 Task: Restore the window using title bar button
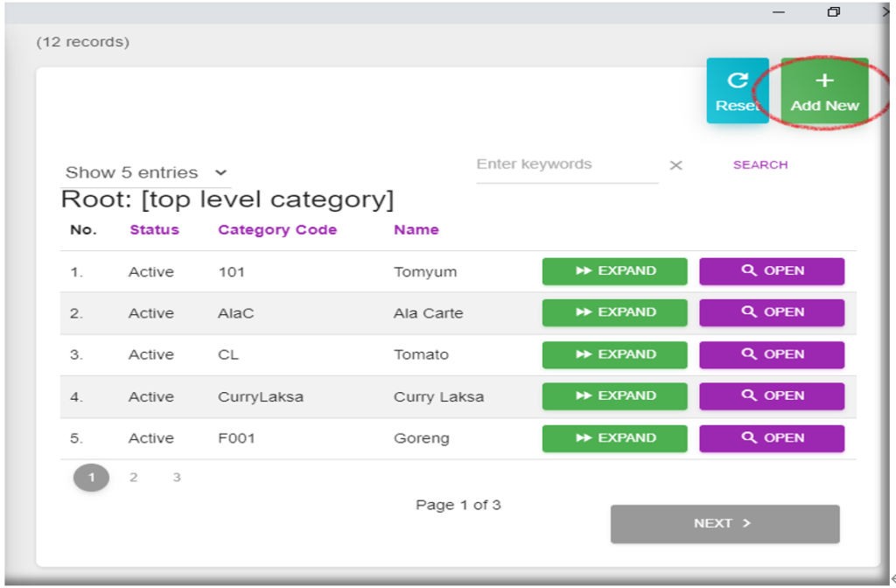833,11
